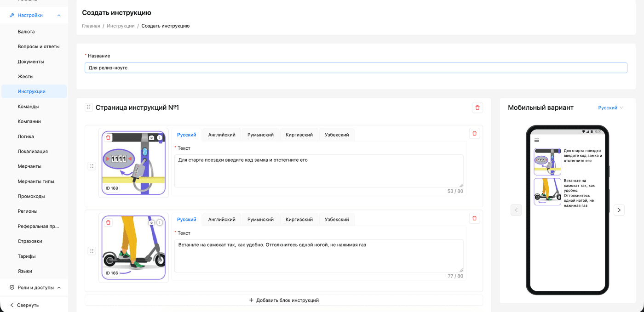This screenshot has height=312, width=644.
Task: Open Промокоды in the sidebar
Action: click(31, 196)
